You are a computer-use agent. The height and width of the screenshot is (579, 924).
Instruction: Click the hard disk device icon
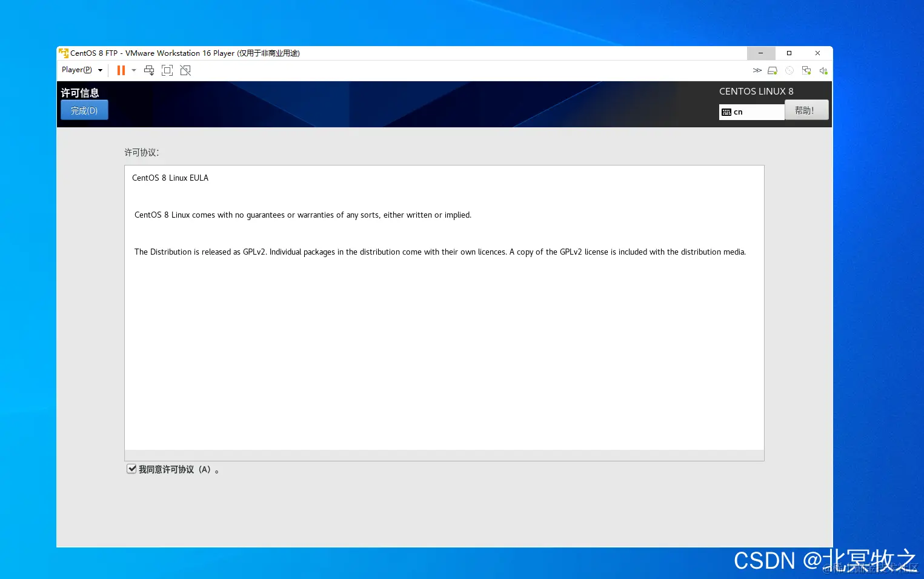click(773, 70)
